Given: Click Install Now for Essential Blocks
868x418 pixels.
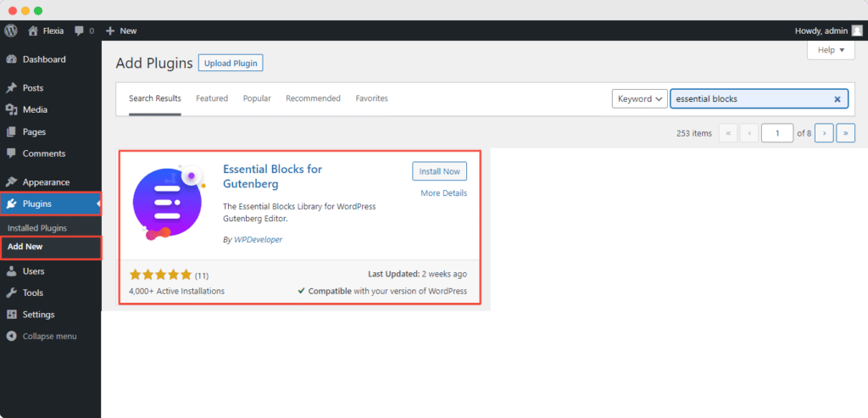Looking at the screenshot, I should coord(439,171).
